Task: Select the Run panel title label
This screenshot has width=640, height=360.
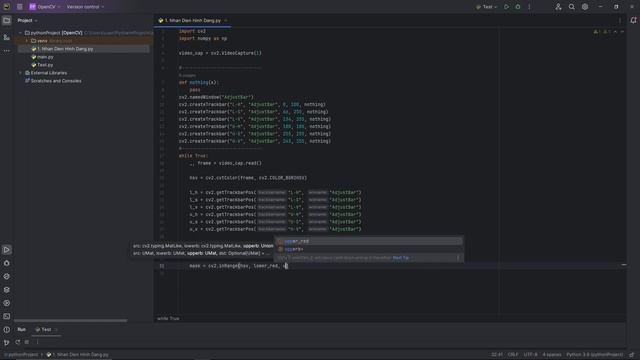Action: [x=22, y=329]
